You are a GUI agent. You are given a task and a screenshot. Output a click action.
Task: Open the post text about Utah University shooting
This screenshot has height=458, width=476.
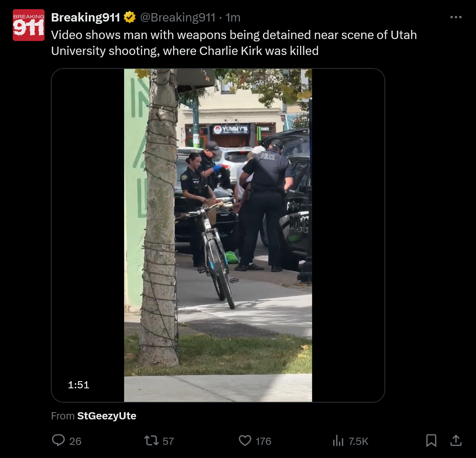234,43
